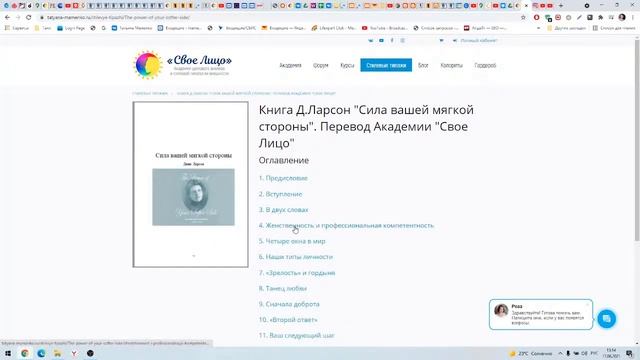The width and height of the screenshot is (640, 360).
Task: Open the Windows Start menu
Action: pos(8,353)
